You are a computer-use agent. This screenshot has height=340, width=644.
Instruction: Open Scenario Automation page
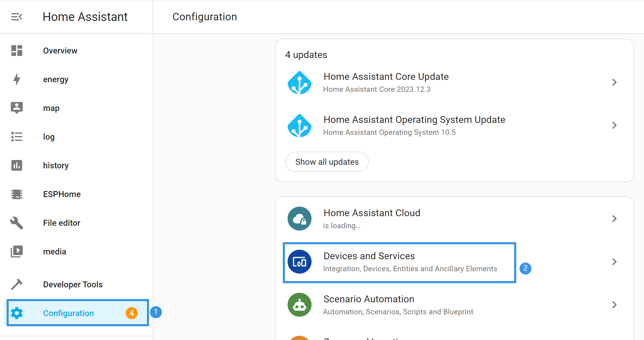point(454,305)
